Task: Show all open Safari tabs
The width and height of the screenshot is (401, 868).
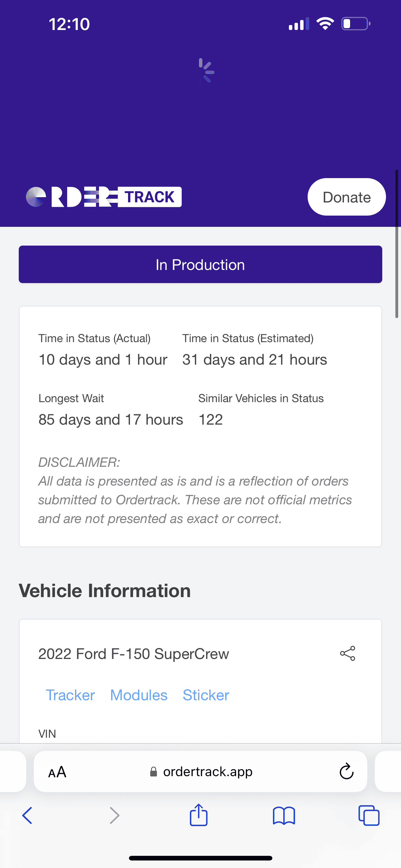Action: (x=369, y=816)
